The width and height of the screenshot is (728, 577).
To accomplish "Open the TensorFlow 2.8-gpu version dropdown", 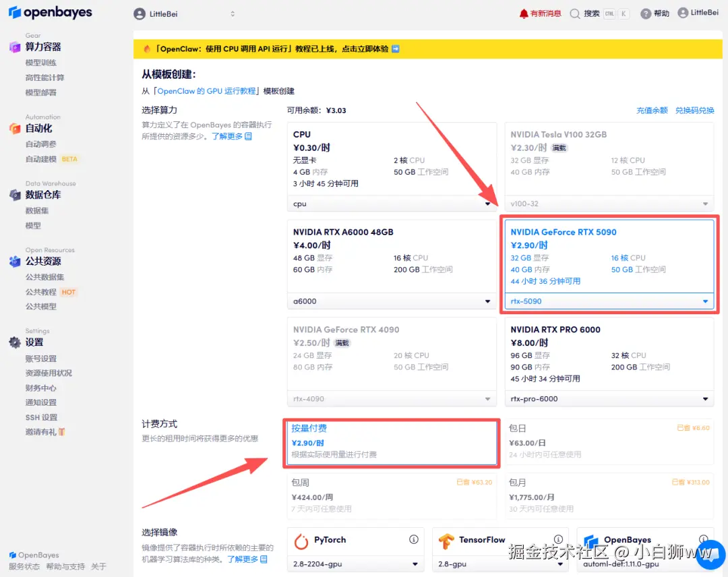I will [x=500, y=564].
